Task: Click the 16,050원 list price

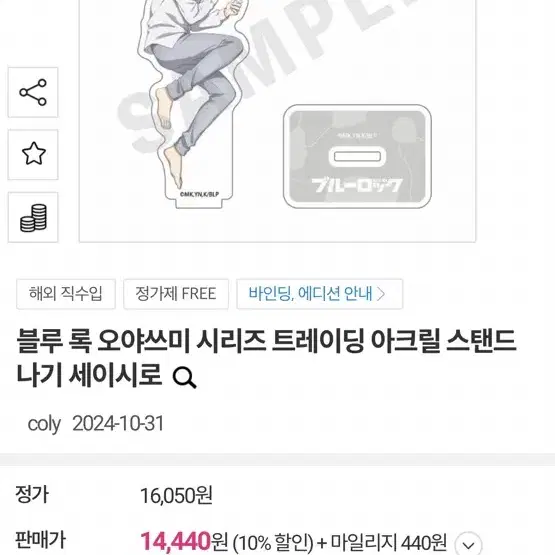Action: (177, 496)
